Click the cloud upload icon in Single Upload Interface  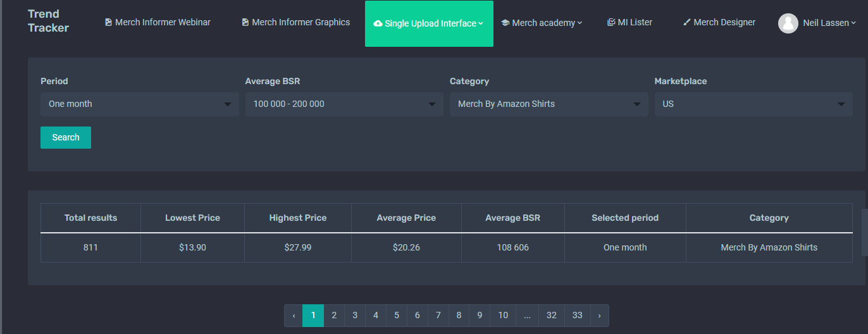click(378, 23)
